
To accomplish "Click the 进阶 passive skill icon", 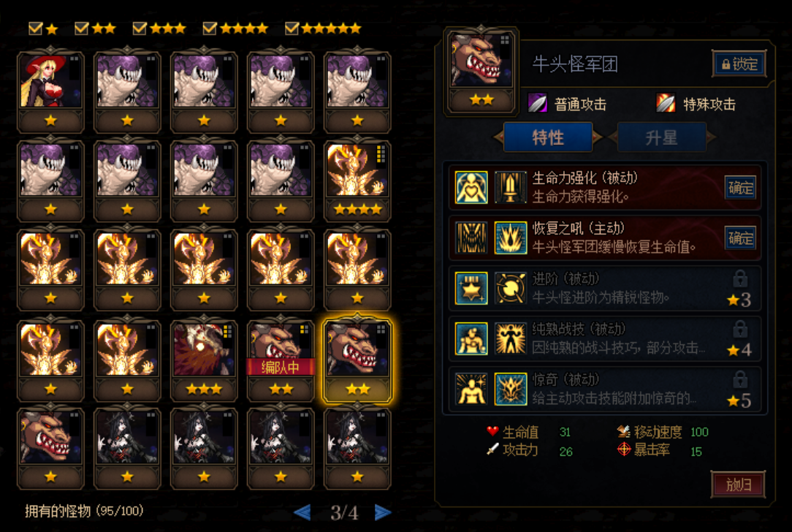I will coord(510,288).
